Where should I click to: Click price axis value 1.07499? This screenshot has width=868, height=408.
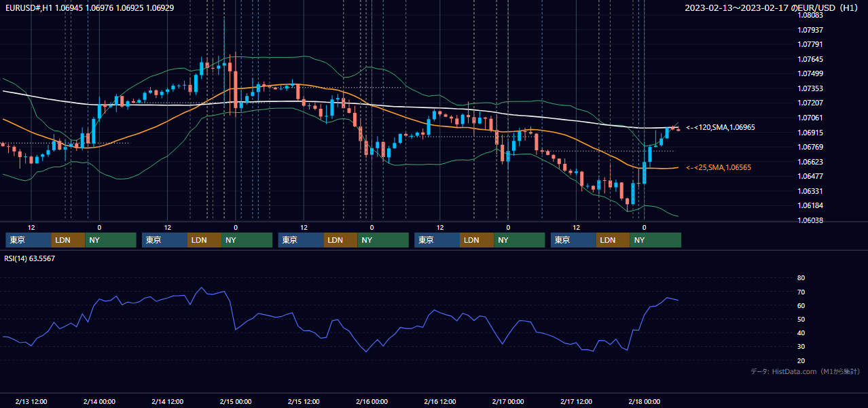pos(810,73)
